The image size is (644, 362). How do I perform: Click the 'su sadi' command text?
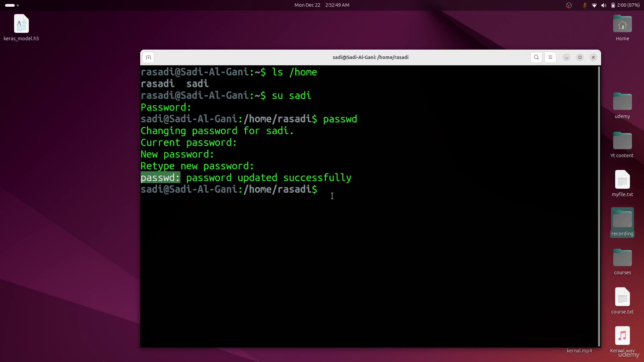291,96
